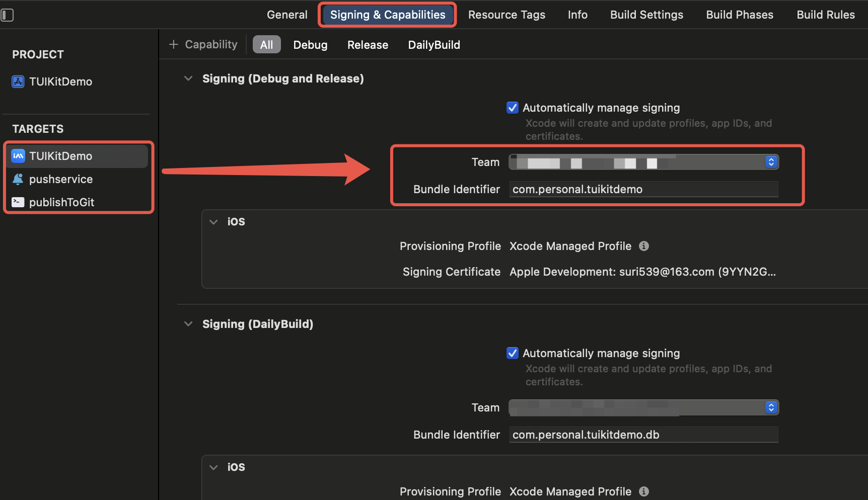Click info icon beside Xcode Managed Profile
Screen dimensions: 868x500
[x=644, y=246]
